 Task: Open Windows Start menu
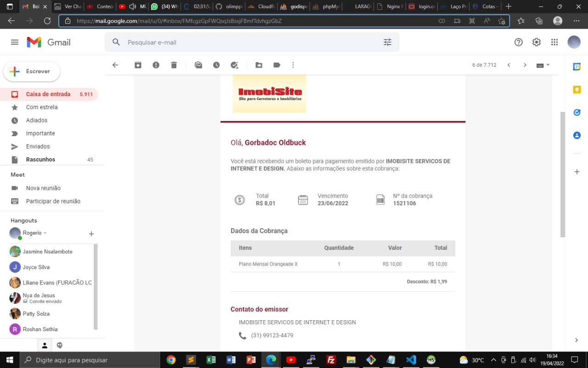9,360
